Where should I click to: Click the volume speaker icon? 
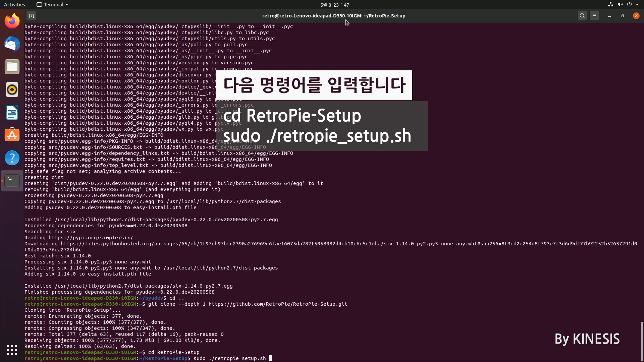(x=620, y=5)
